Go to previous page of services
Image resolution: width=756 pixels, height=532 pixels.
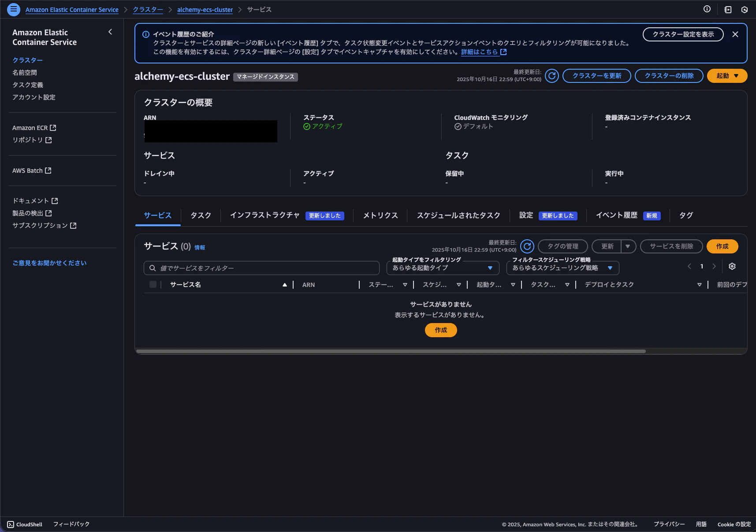coord(689,266)
